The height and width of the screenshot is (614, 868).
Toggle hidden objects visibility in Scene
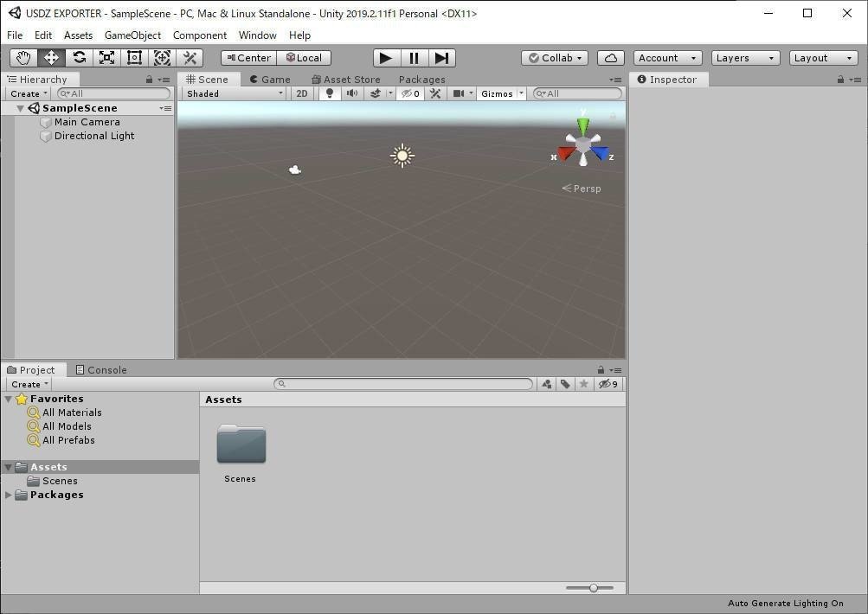click(x=411, y=93)
